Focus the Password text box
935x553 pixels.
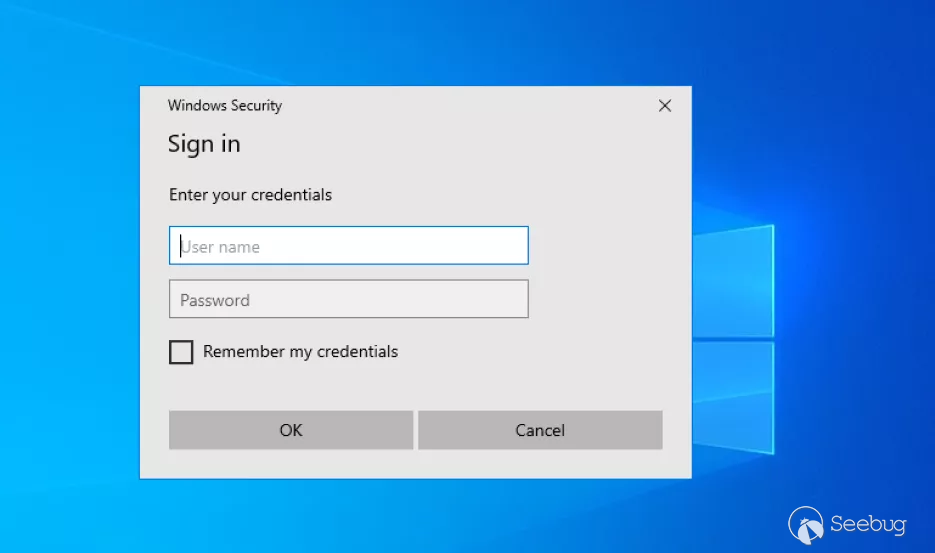348,299
